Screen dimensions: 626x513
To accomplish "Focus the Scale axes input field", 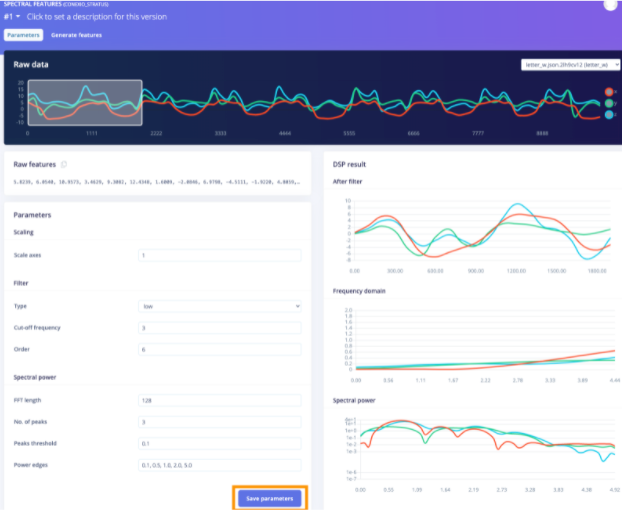I will 219,255.
